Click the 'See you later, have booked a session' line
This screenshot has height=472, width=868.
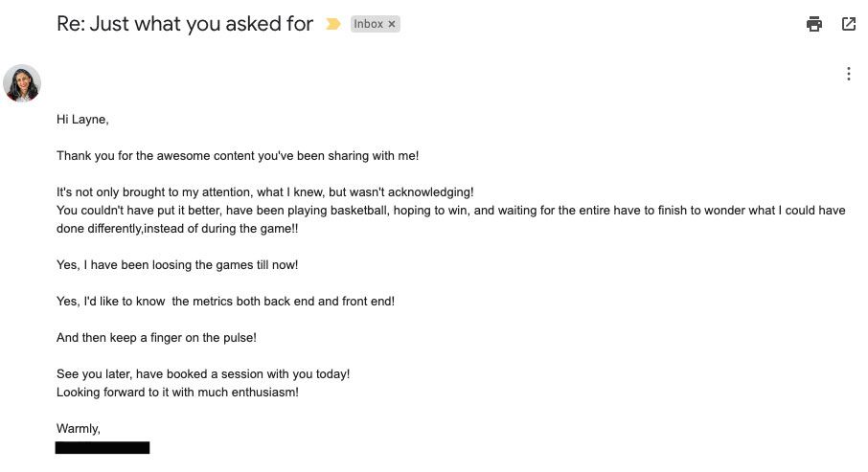click(x=202, y=373)
